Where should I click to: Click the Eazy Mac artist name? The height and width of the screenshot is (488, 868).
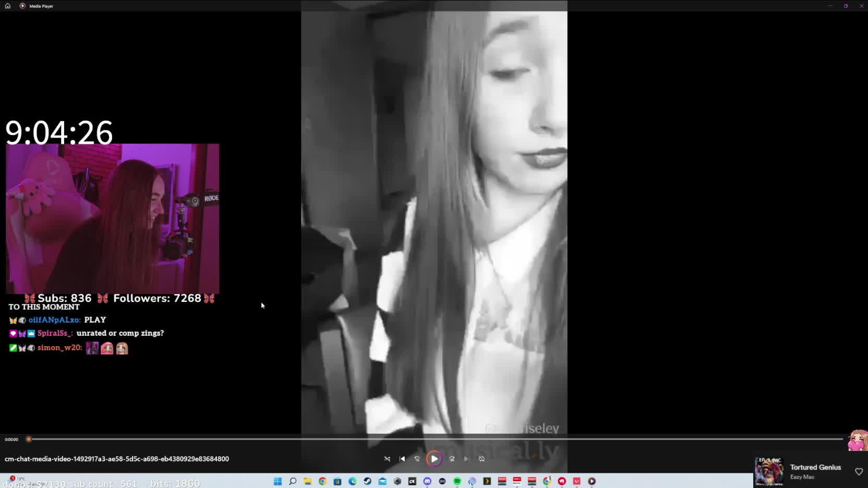coord(802,477)
